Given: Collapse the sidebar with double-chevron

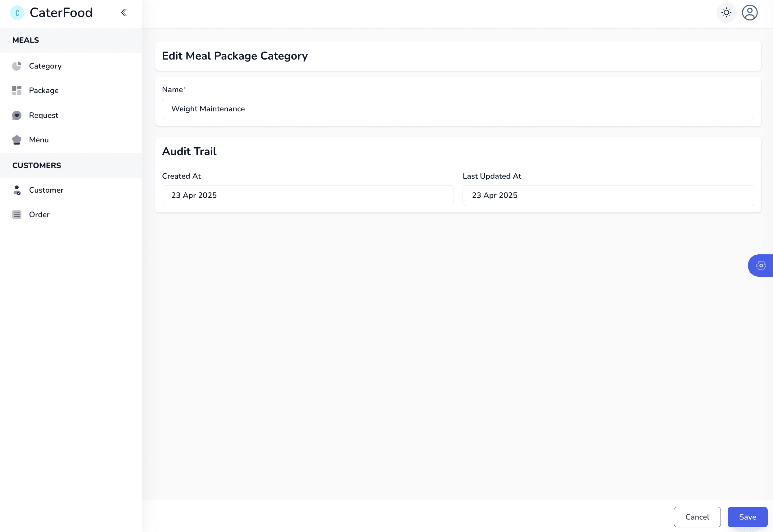Looking at the screenshot, I should click(124, 13).
